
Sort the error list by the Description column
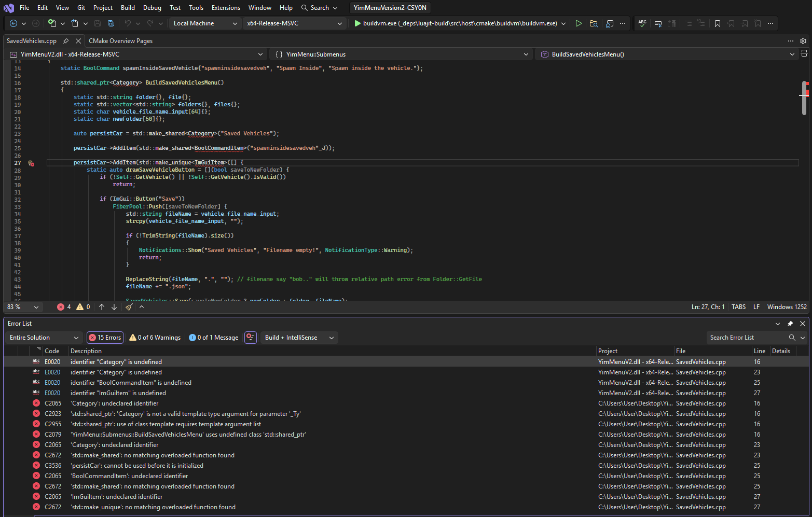tap(86, 351)
